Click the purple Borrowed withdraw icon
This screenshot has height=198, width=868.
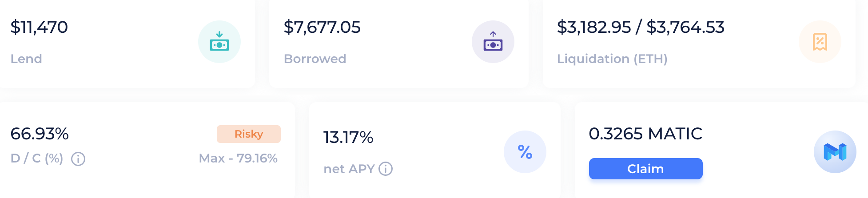(x=493, y=42)
